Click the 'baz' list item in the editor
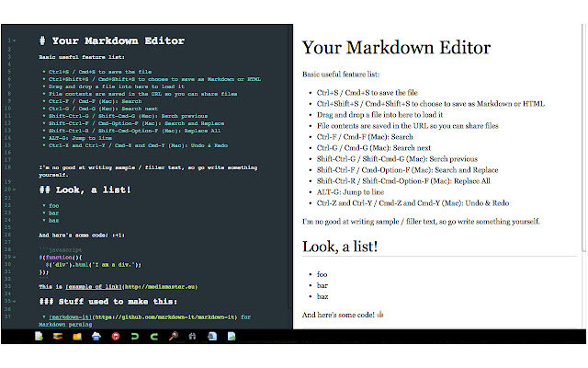 (53, 220)
